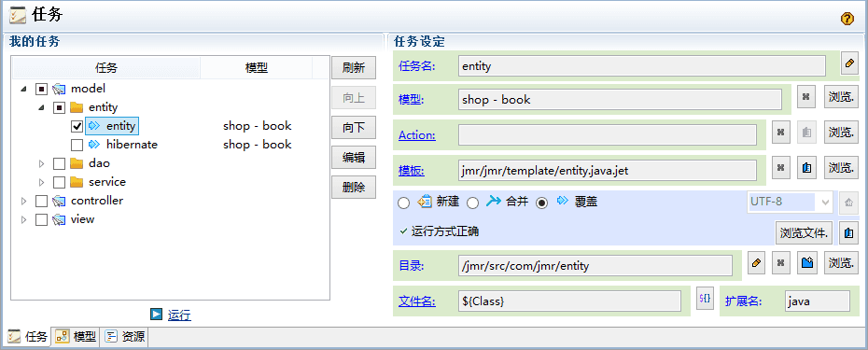Click the view package icon
This screenshot has width=868, height=350.
click(x=59, y=220)
